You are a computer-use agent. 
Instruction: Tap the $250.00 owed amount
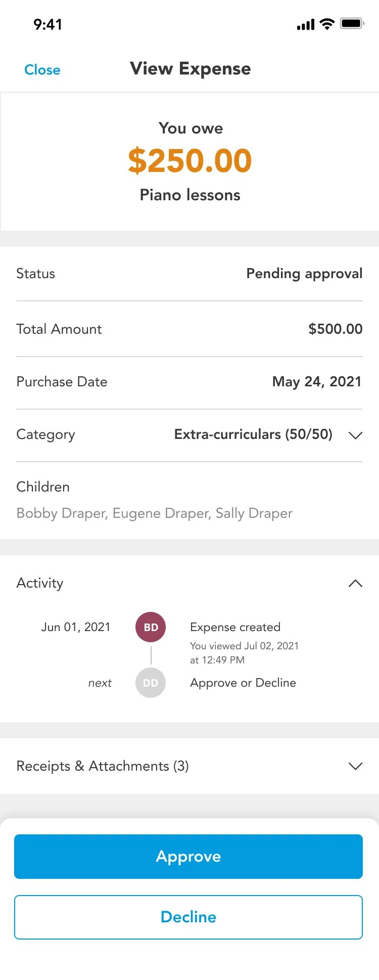click(x=190, y=160)
